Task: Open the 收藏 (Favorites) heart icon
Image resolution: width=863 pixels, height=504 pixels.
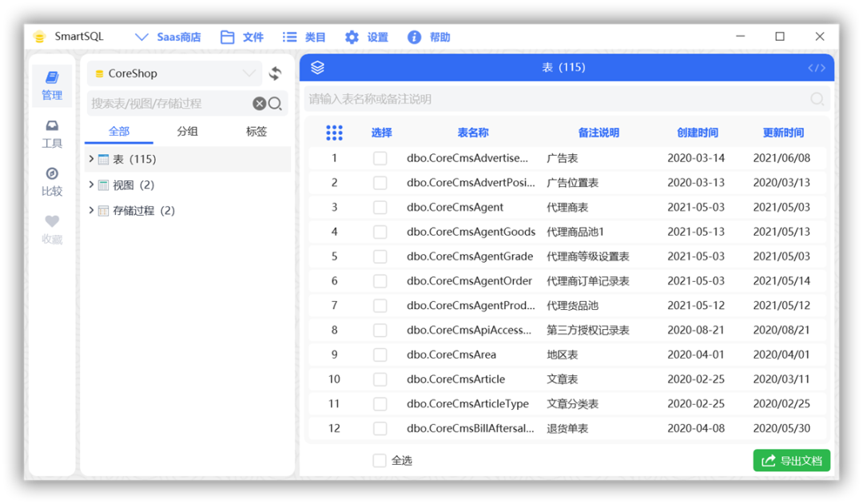Action: pos(52,229)
